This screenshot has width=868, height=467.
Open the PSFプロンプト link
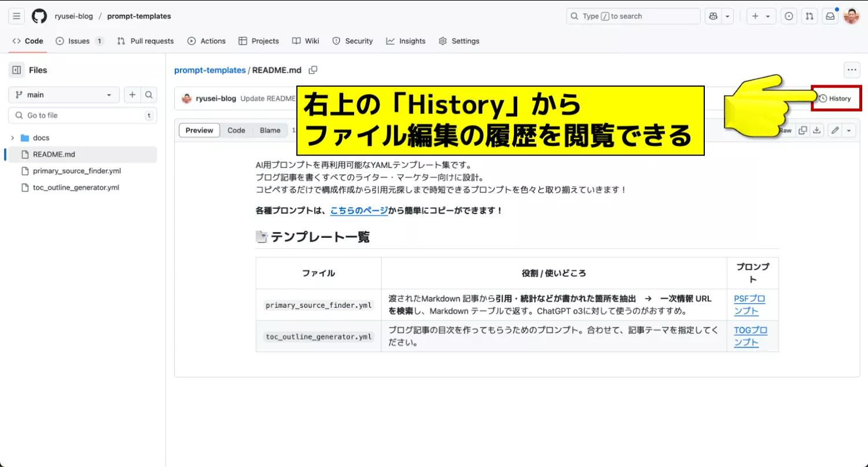pyautogui.click(x=749, y=305)
